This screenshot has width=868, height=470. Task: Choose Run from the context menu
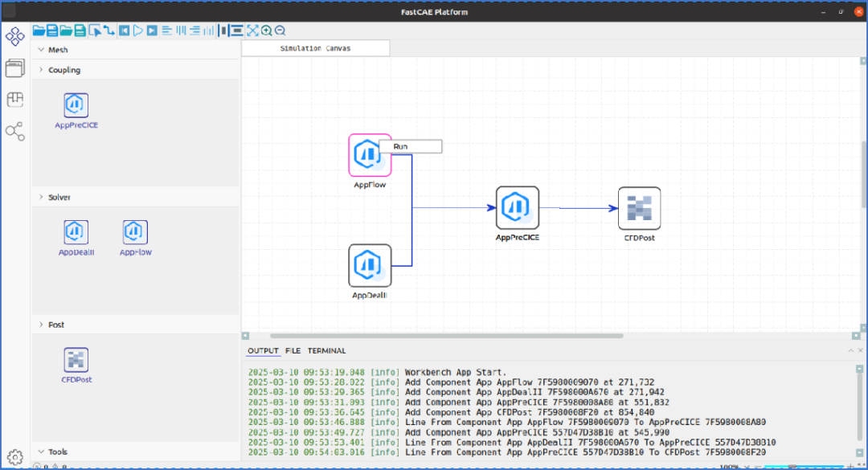[x=411, y=147]
